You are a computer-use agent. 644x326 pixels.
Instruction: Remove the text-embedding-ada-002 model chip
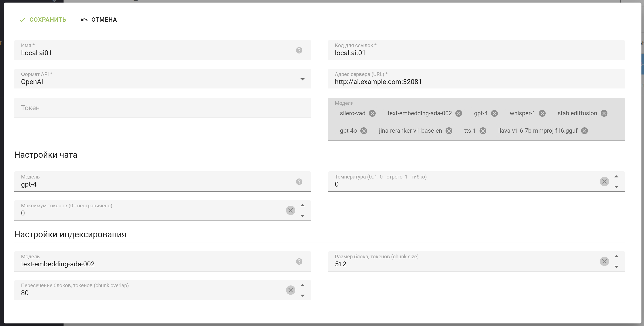click(x=459, y=113)
